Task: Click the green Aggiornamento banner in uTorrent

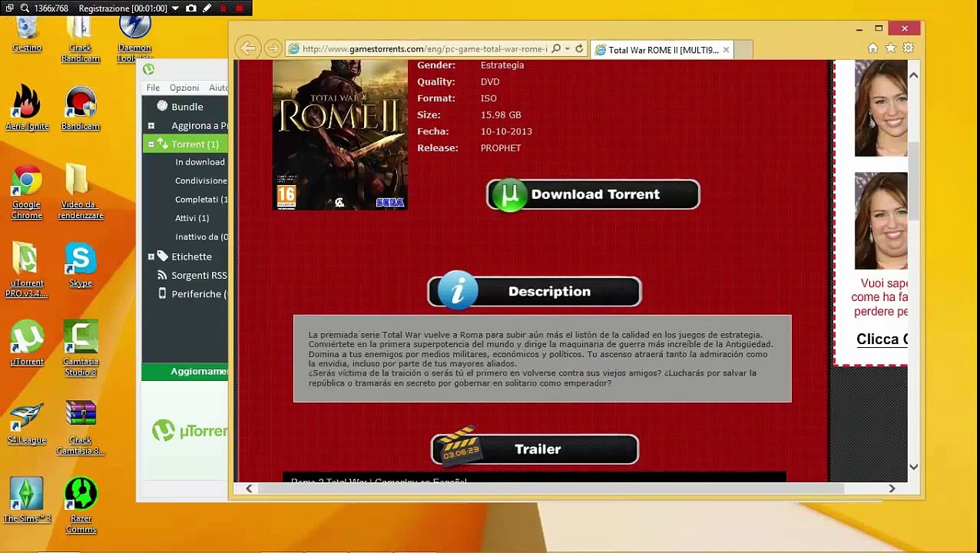Action: (x=185, y=372)
